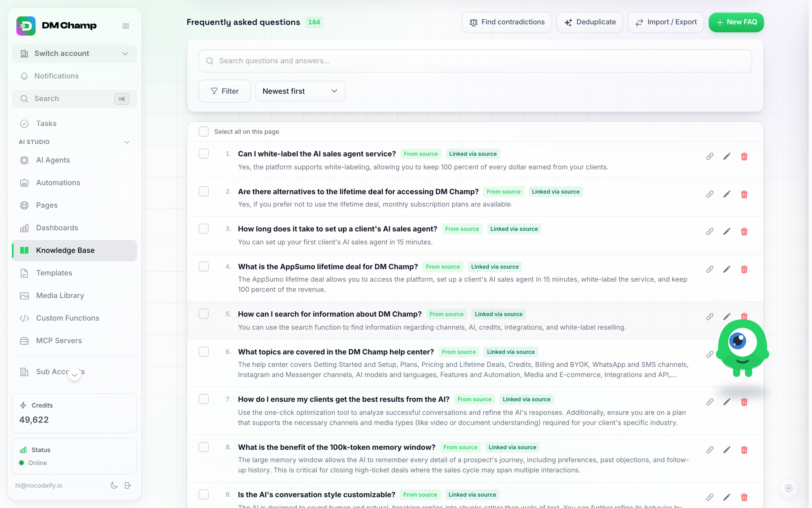
Task: Delete the white-label AI sales agent FAQ
Action: point(744,156)
